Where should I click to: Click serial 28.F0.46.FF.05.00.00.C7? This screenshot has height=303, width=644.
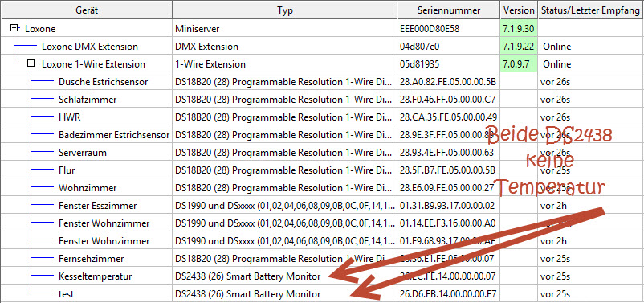448,100
